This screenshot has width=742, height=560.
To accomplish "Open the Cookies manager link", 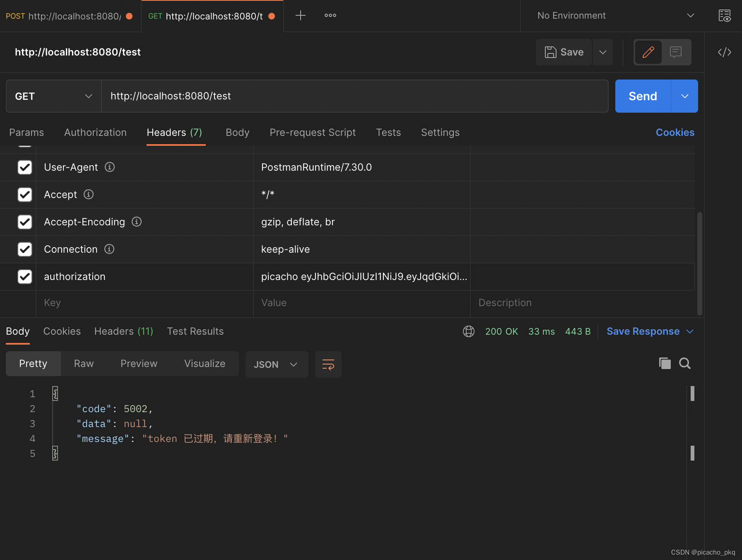I will 675,133.
